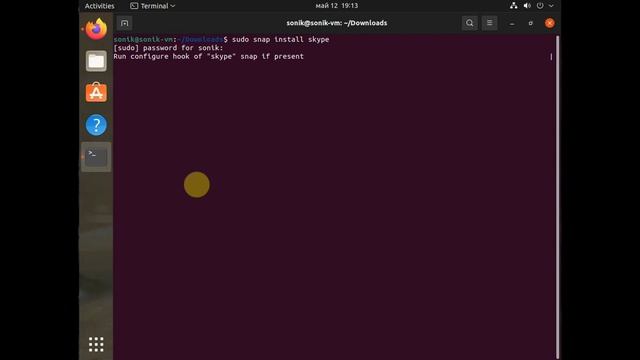Image resolution: width=640 pixels, height=360 pixels.
Task: Open the clock showing 19:13
Action: click(337, 6)
